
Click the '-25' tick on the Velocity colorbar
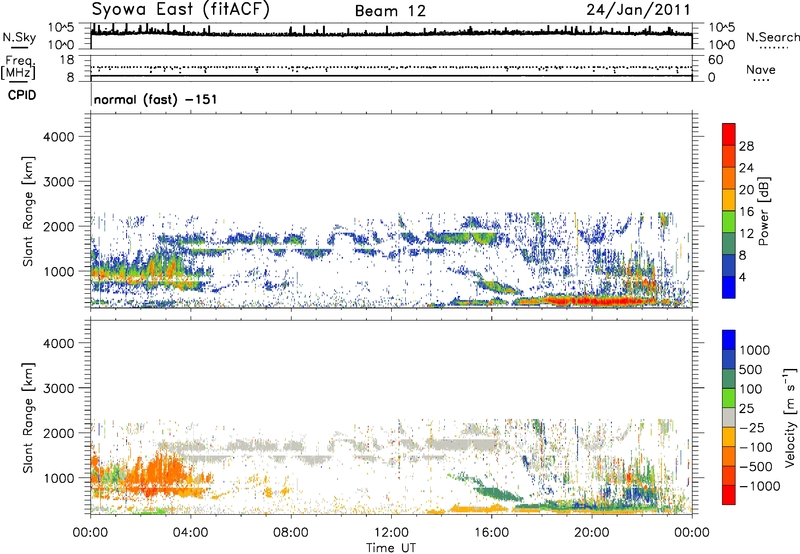[753, 427]
